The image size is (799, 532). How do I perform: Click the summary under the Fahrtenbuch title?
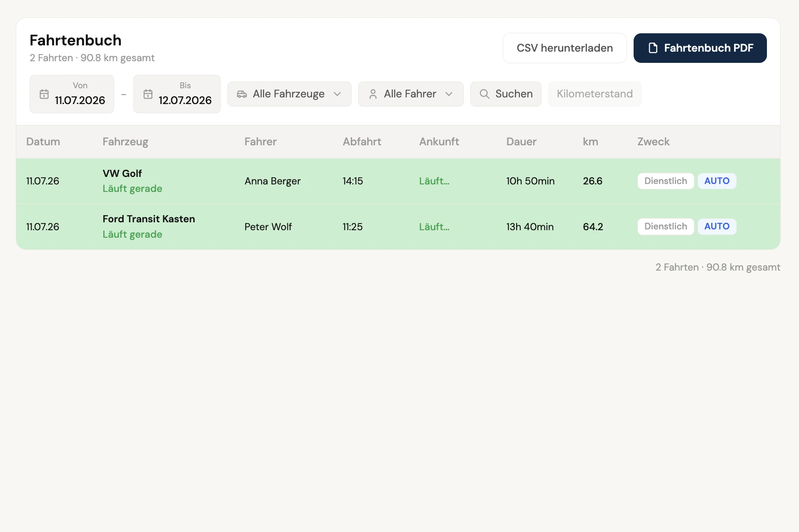(x=92, y=58)
